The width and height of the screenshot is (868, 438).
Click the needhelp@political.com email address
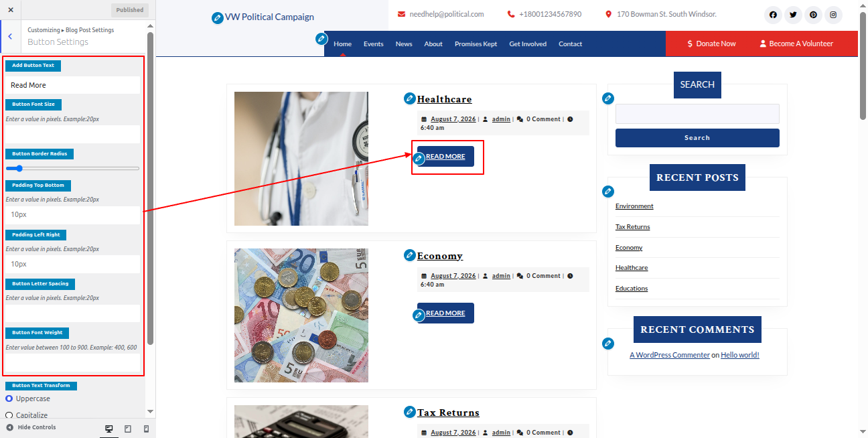pyautogui.click(x=447, y=14)
